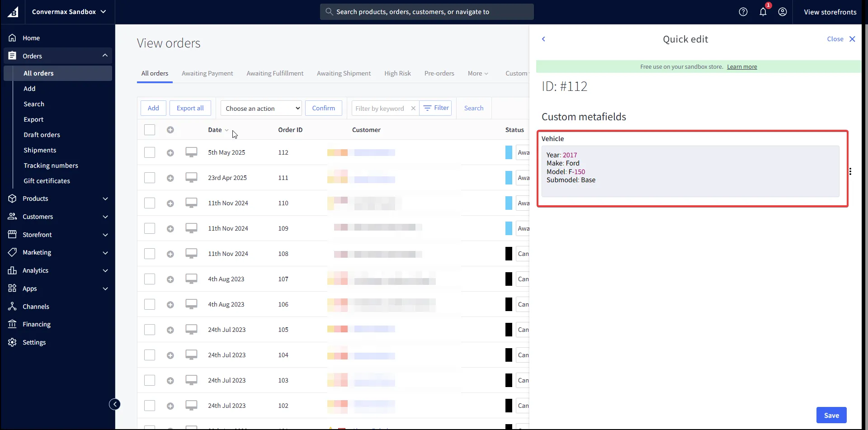Switch to the Awaiting Fulfillment tab
Screen dimensions: 868x430
275,73
